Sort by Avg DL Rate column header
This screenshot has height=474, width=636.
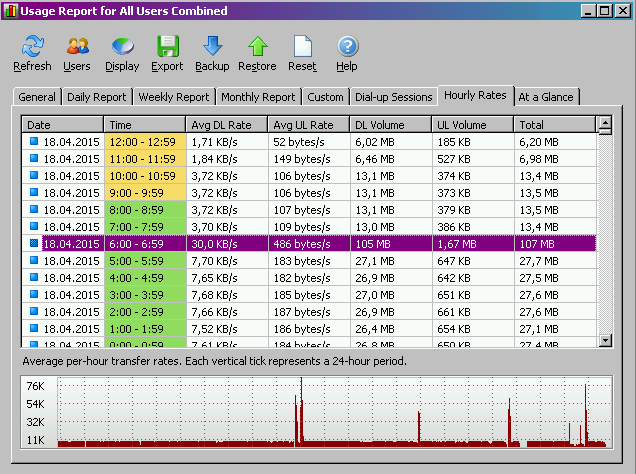click(226, 125)
